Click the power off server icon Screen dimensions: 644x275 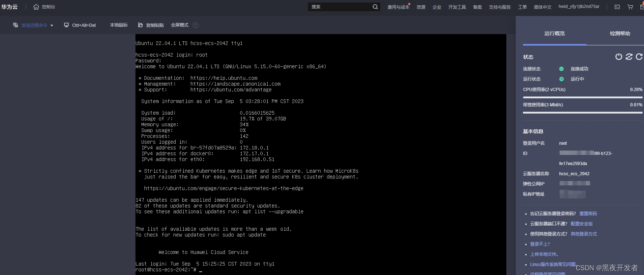(x=619, y=57)
